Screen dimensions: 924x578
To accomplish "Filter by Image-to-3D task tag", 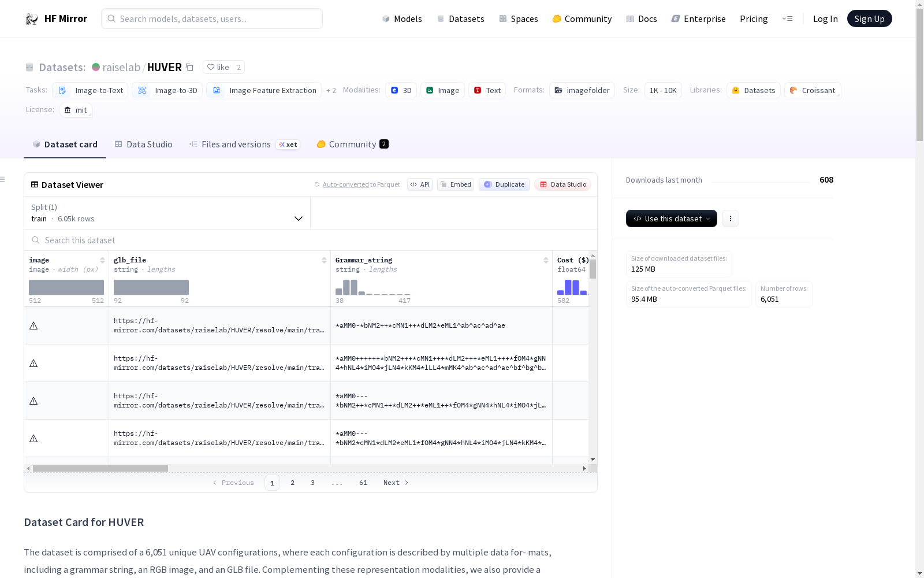I will coord(167,90).
